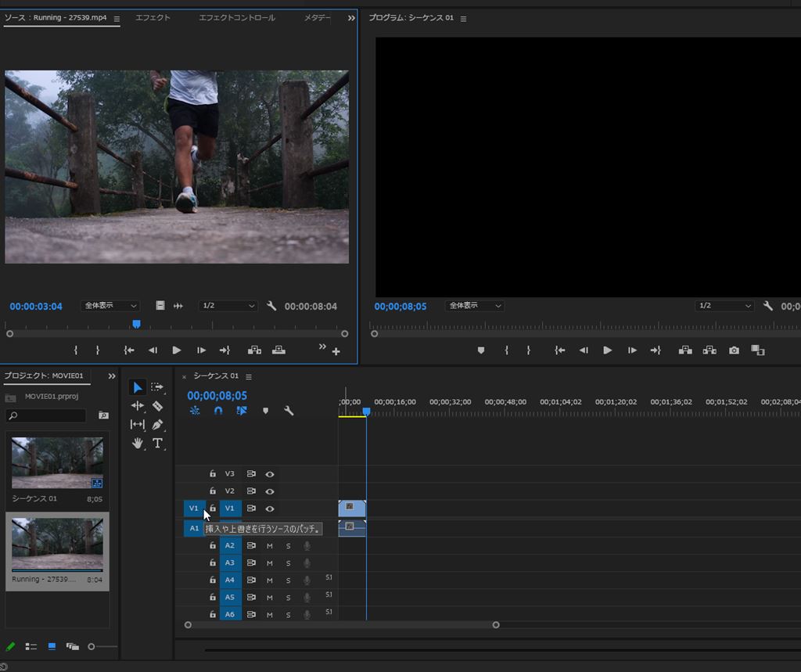Open Source monitor zoom dropdown 全体表示
The image size is (801, 672).
110,306
